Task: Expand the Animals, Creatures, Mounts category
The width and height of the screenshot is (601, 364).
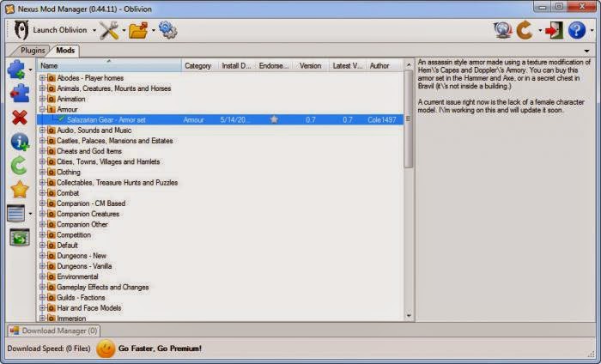Action: pyautogui.click(x=43, y=88)
